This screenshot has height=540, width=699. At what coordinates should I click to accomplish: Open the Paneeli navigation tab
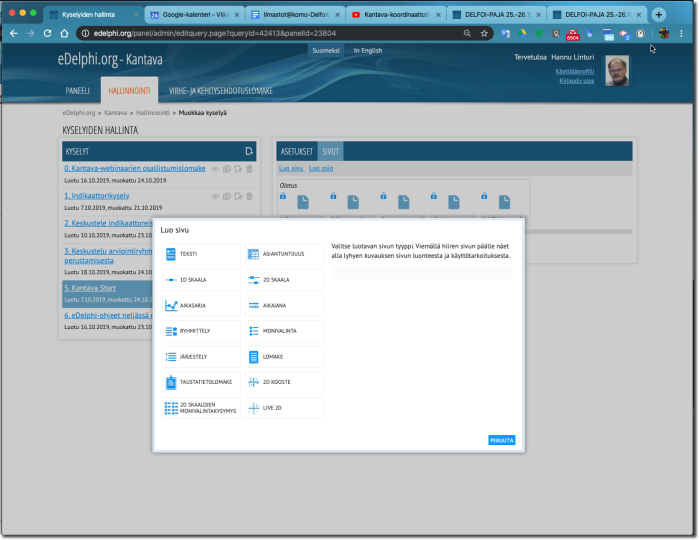(x=78, y=90)
